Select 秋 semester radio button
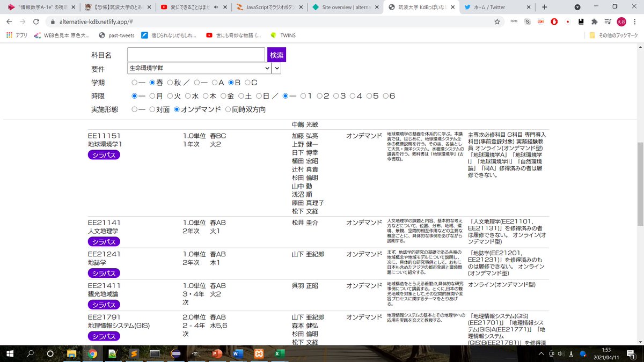The height and width of the screenshot is (362, 644). coord(170,83)
